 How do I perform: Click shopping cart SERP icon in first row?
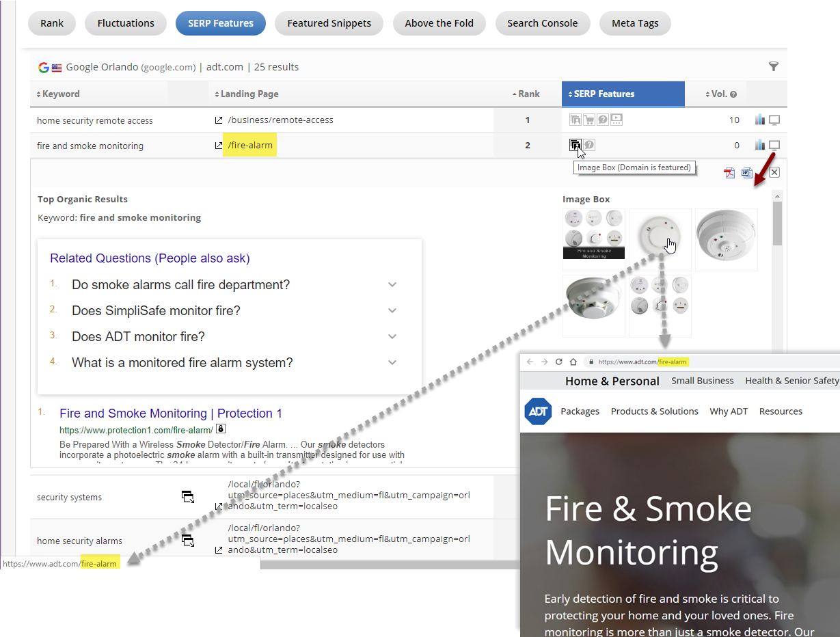pos(589,120)
